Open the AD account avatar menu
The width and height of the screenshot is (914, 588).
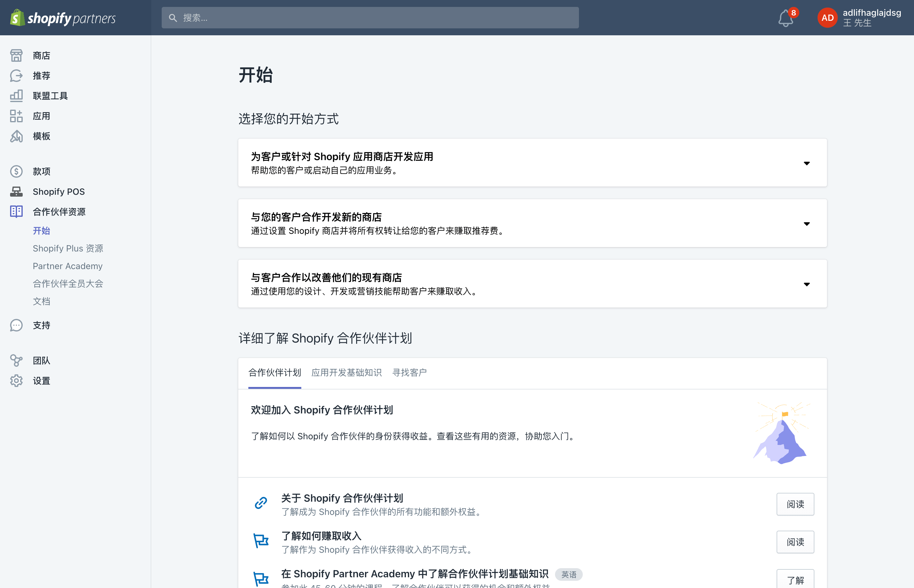[x=827, y=18]
